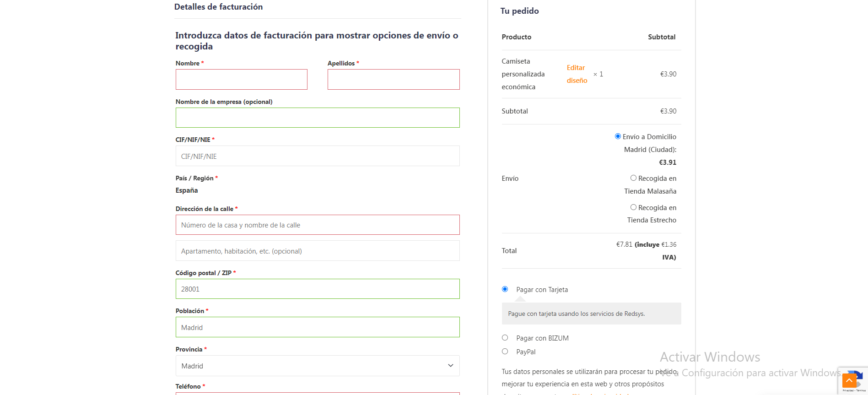868x395 pixels.
Task: Choose Recogida en Tienda Malasaña
Action: pyautogui.click(x=633, y=178)
